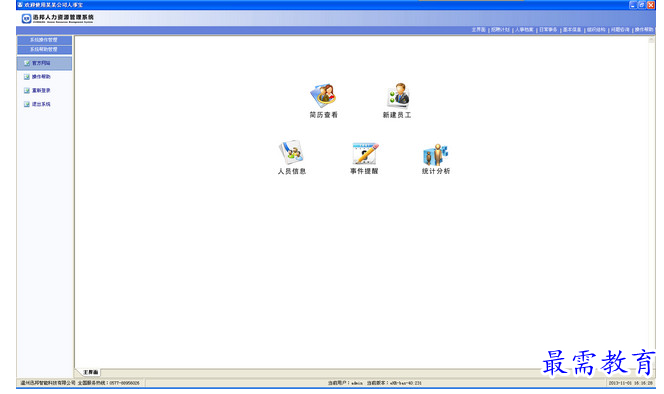Click the date and time in status bar

[631, 383]
